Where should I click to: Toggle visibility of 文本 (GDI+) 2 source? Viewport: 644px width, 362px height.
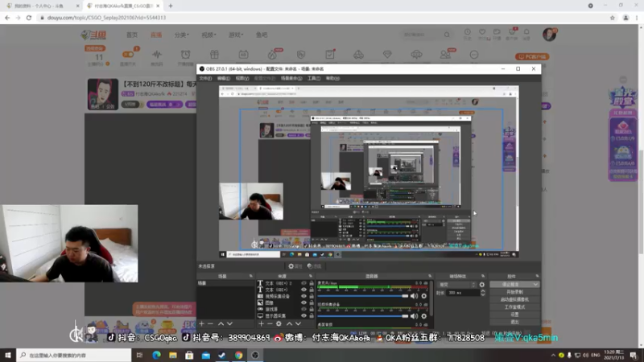click(304, 283)
